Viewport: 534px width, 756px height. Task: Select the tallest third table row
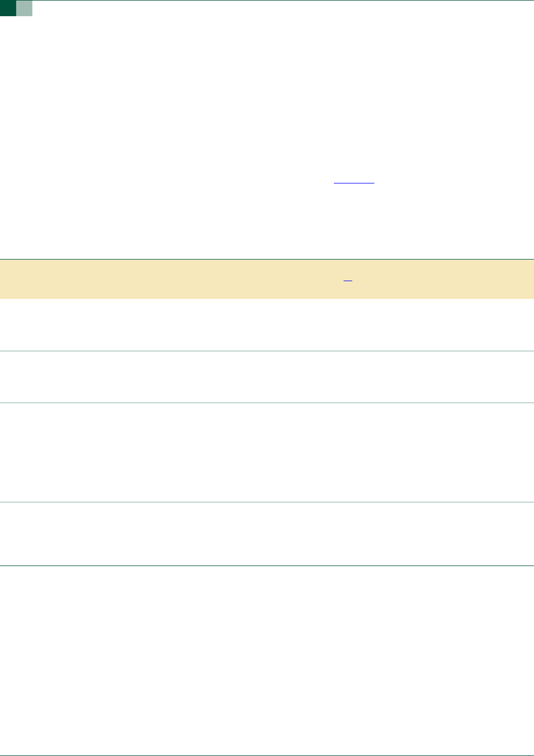point(267,452)
